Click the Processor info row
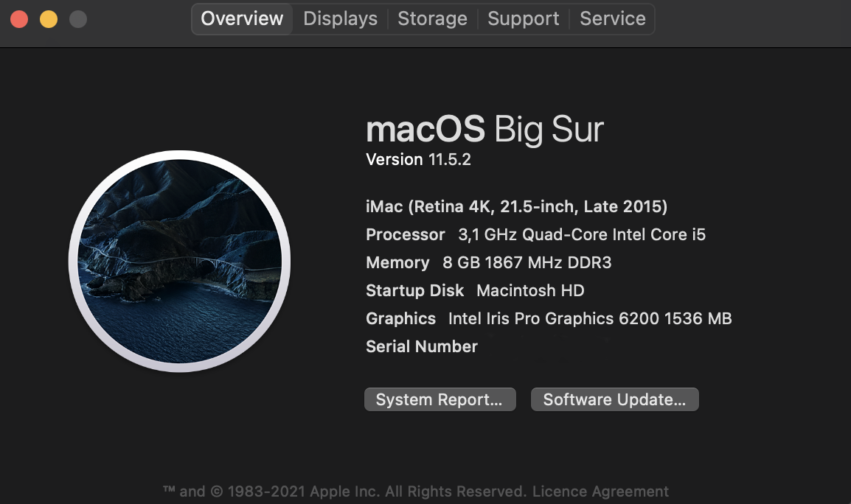Screen dimensions: 851x504 pyautogui.click(x=535, y=234)
